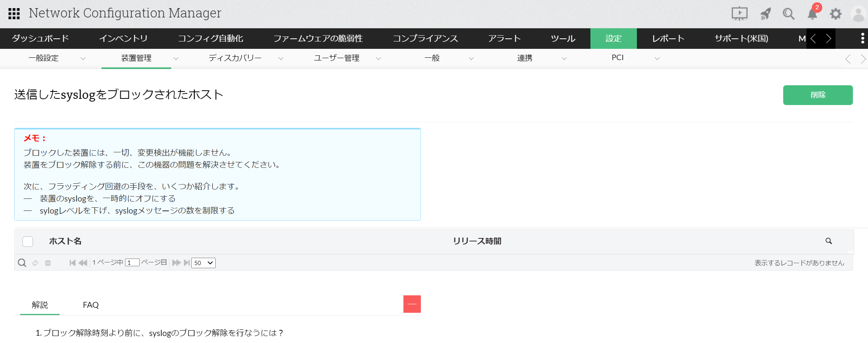Viewport: 868px width, 343px height.
Task: Select the green 設定 tab
Action: pos(614,38)
